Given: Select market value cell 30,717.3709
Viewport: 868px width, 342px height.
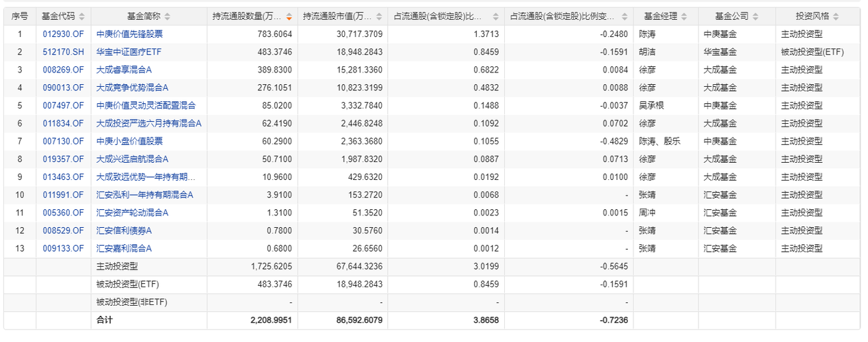Looking at the screenshot, I should tap(360, 34).
